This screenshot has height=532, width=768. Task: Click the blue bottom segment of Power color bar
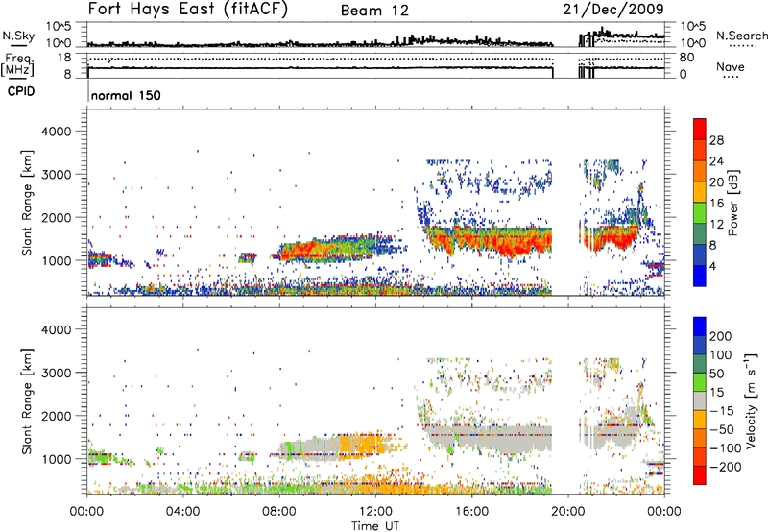click(x=700, y=277)
